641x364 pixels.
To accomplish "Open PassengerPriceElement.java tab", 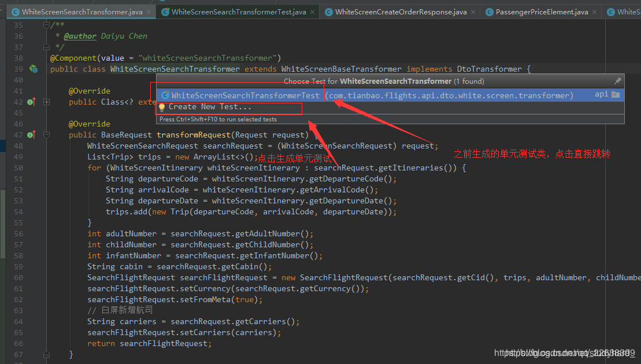I will [x=542, y=12].
